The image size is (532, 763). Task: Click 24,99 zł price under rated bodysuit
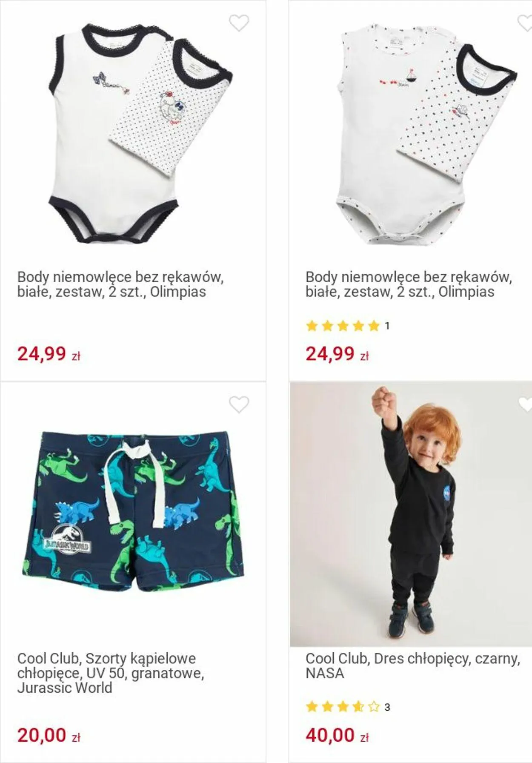(x=338, y=354)
